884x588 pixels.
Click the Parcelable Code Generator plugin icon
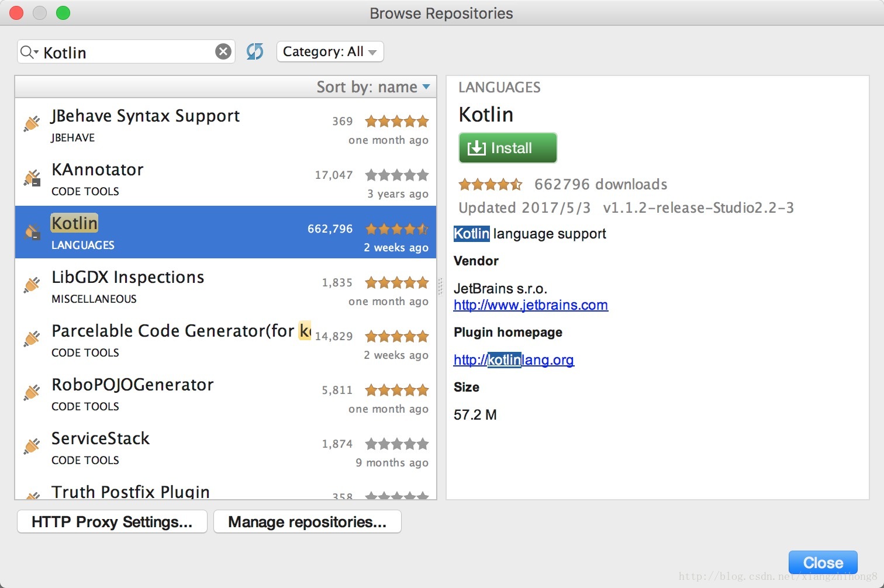point(32,338)
